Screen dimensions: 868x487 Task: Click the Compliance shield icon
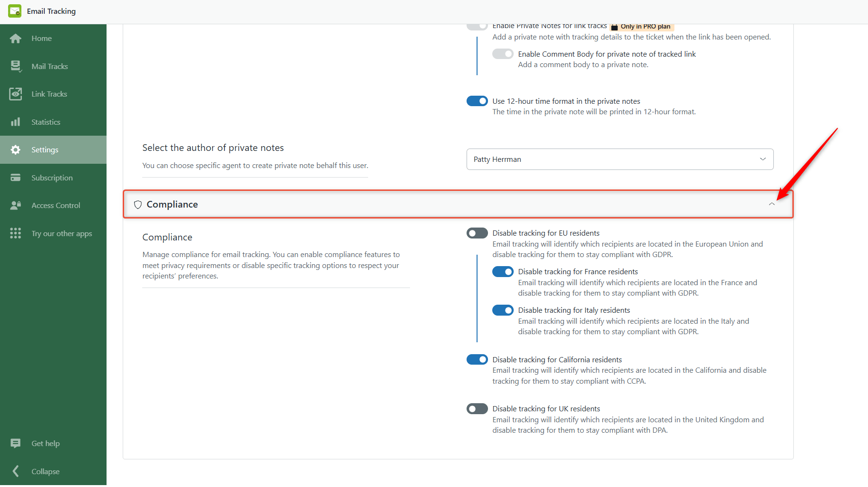click(138, 204)
